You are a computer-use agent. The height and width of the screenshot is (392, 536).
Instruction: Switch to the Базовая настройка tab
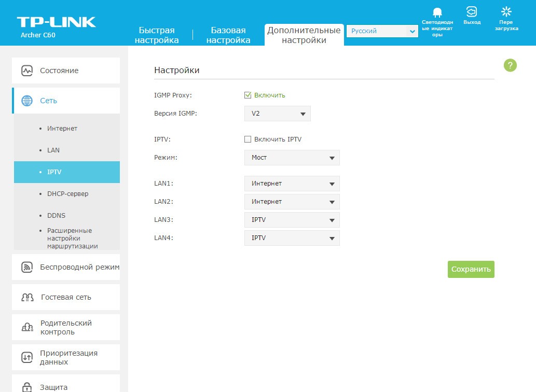(228, 35)
